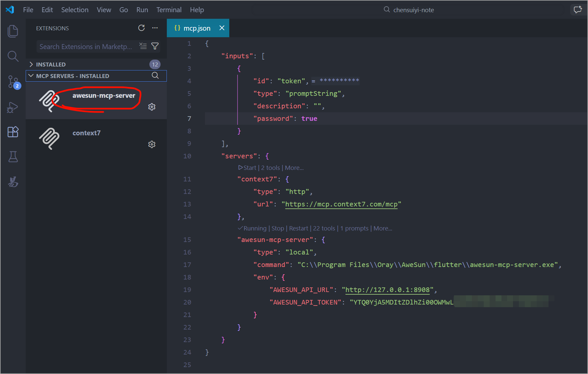Click '22 tools' code lens

coord(324,228)
